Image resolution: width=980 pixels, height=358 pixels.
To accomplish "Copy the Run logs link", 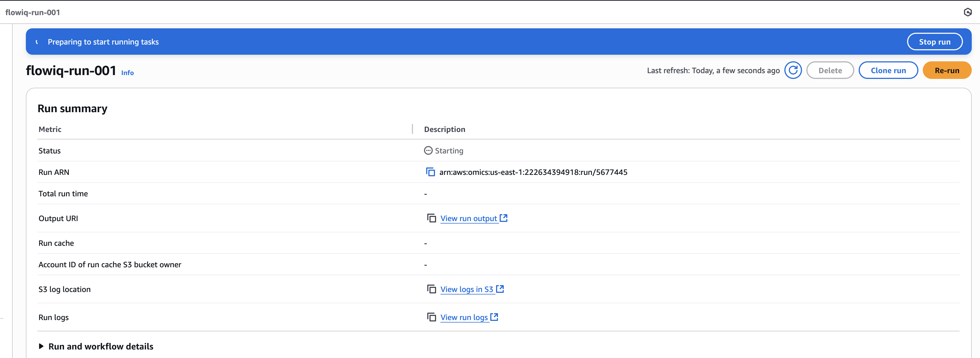I will point(431,317).
